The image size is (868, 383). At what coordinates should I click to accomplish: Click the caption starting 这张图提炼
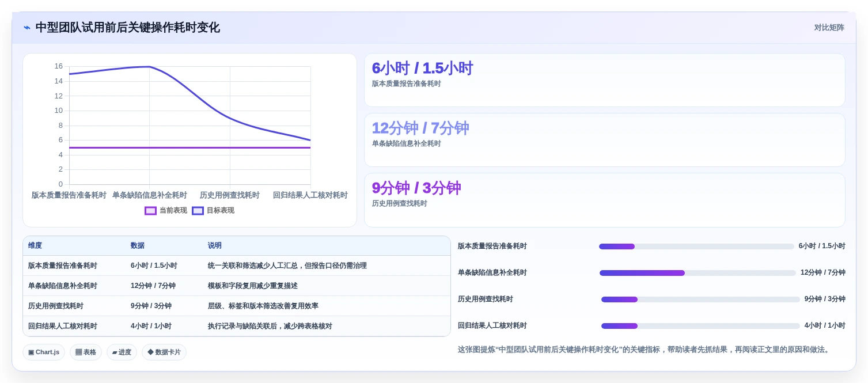click(x=645, y=350)
